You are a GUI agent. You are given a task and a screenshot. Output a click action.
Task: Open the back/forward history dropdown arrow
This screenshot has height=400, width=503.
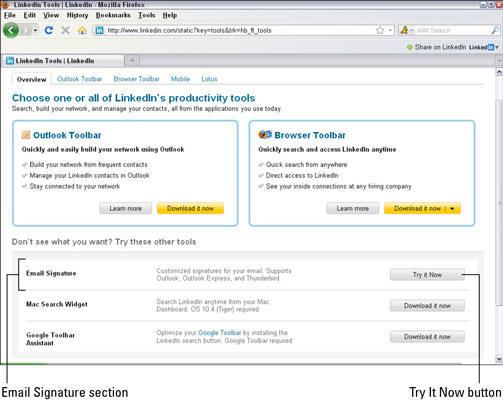coord(35,30)
